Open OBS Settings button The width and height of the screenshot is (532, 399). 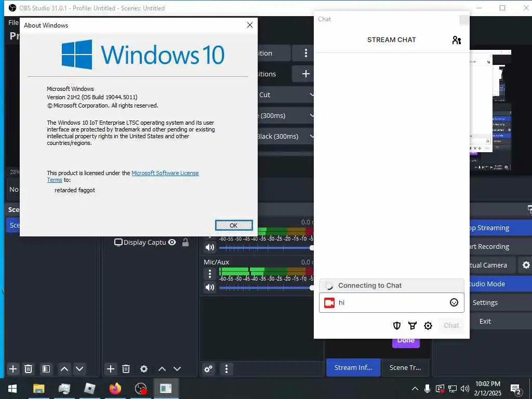click(x=500, y=303)
